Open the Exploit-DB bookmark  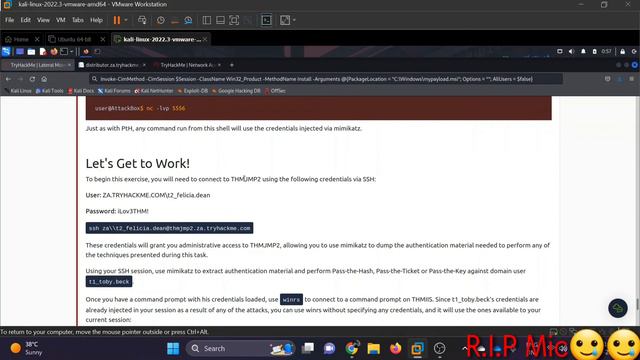point(193,91)
